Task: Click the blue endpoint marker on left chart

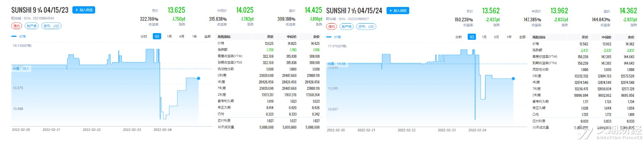Action: coord(198,78)
